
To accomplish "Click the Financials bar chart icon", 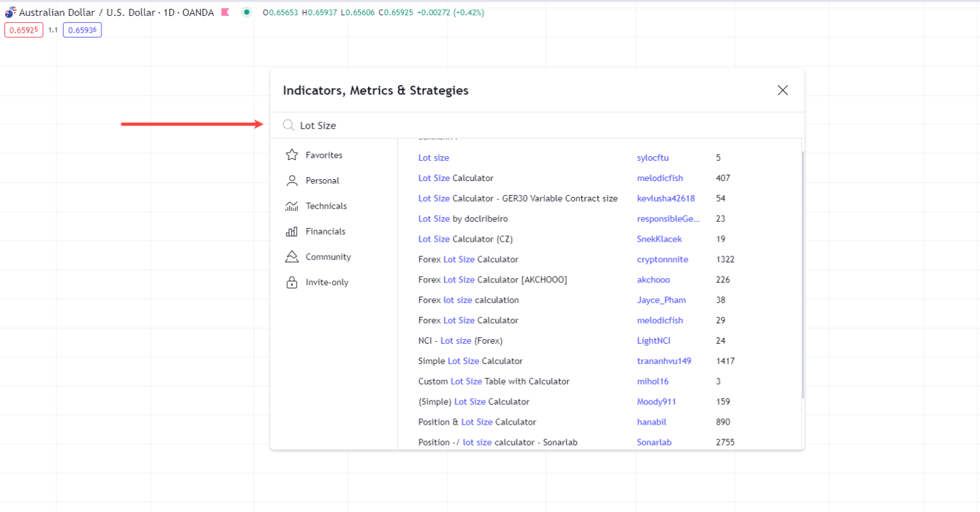I will coord(292,231).
